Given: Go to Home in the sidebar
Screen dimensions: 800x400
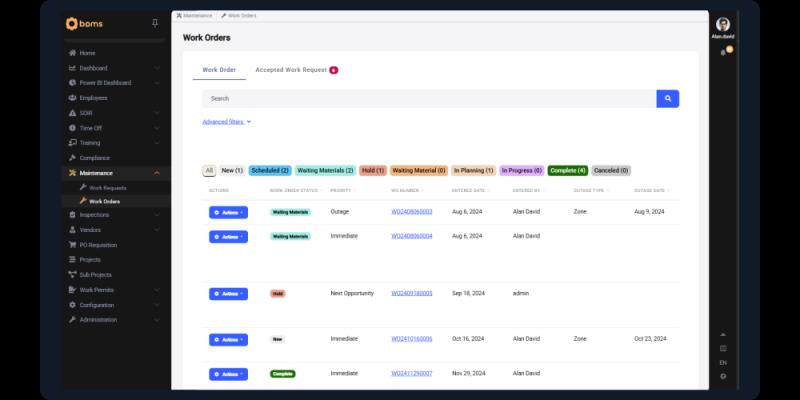Looking at the screenshot, I should [x=87, y=53].
